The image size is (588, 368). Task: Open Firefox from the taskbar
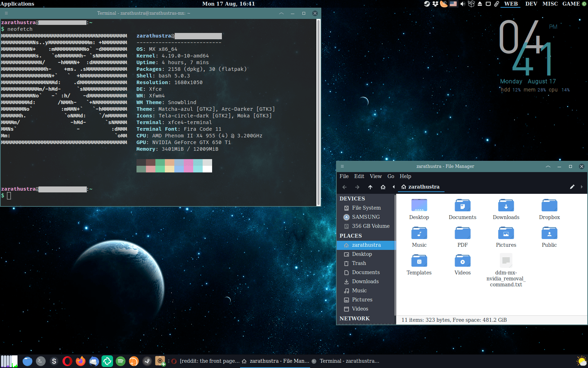[x=80, y=361]
